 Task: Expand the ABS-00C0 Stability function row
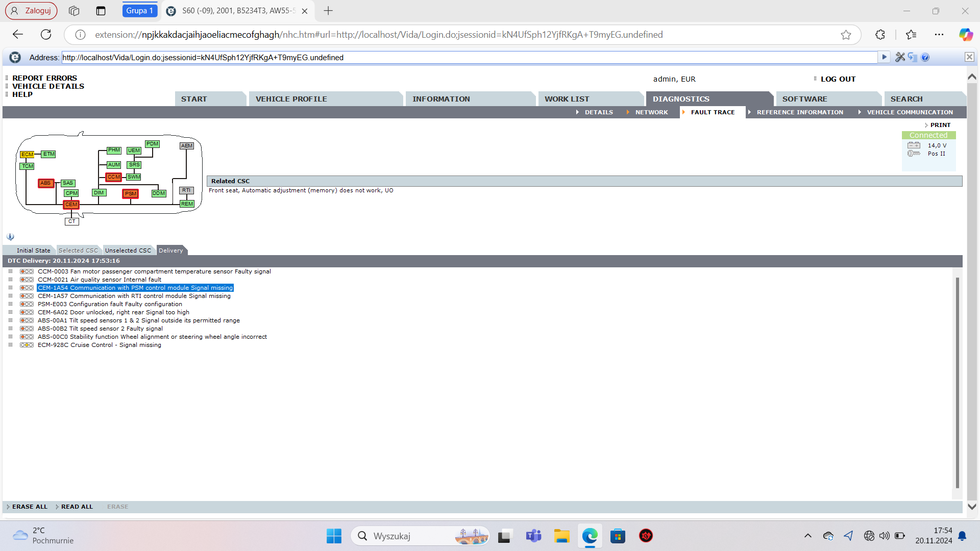coord(10,337)
